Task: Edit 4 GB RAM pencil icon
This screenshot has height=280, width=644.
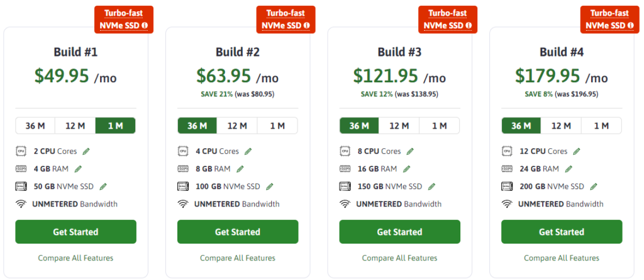Action: click(78, 169)
